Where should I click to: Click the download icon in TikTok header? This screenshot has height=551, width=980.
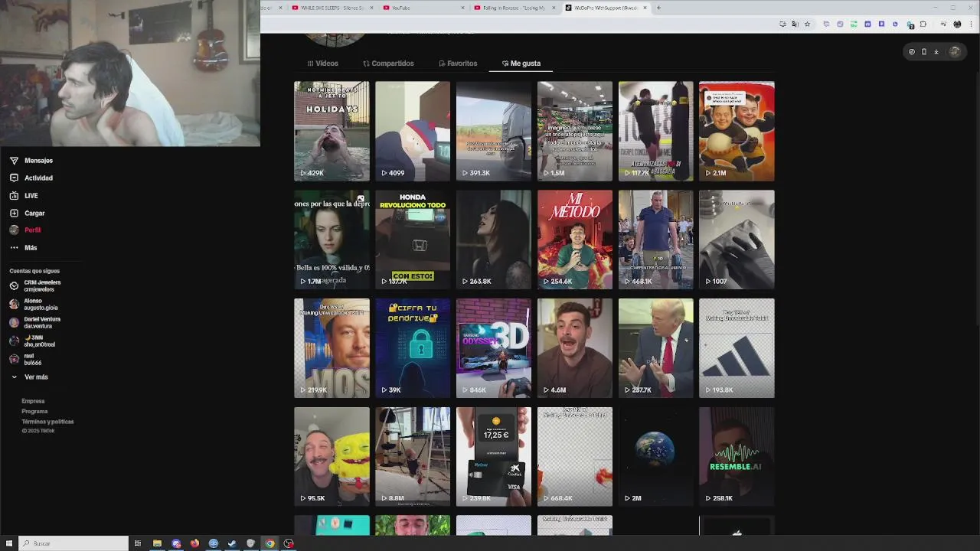[x=936, y=52]
